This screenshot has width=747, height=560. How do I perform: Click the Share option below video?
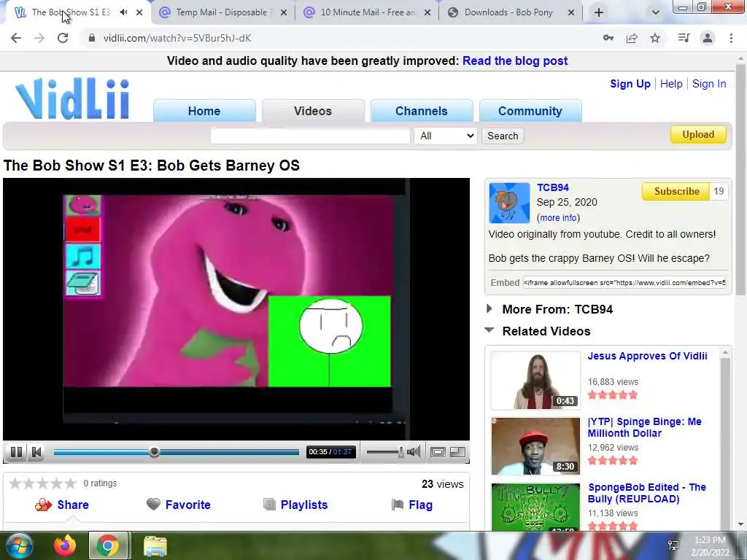coord(62,505)
